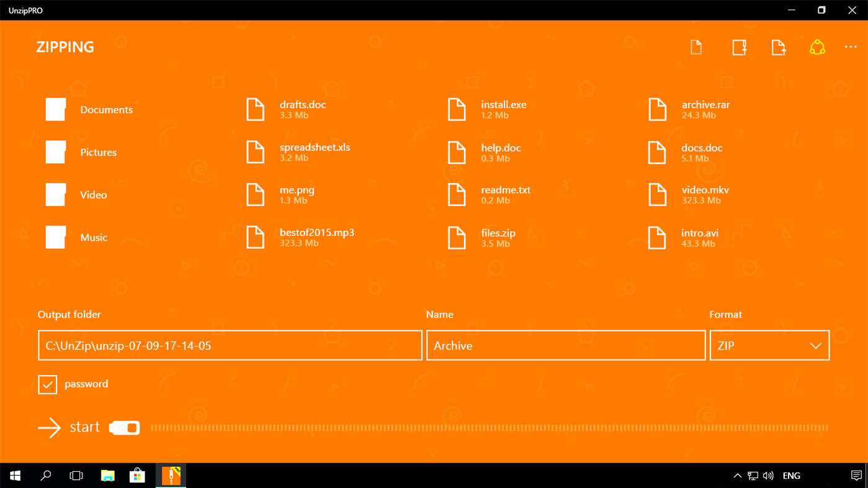Image resolution: width=868 pixels, height=488 pixels.
Task: Open File Explorer from the taskbar
Action: pyautogui.click(x=107, y=475)
